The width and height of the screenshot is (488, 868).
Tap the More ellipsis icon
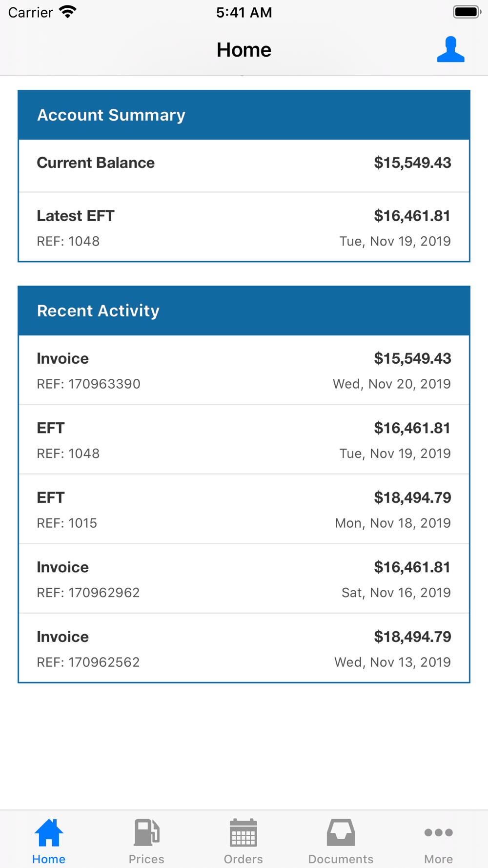(438, 832)
